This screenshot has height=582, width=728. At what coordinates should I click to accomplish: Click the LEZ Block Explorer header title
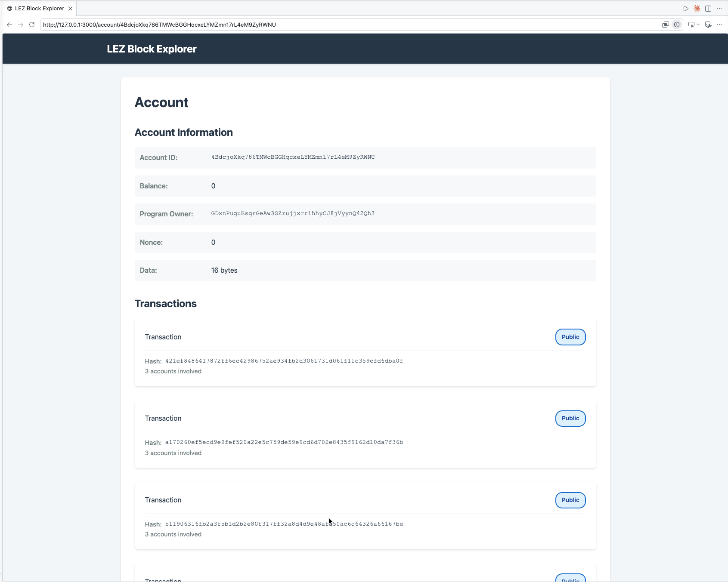click(x=152, y=49)
